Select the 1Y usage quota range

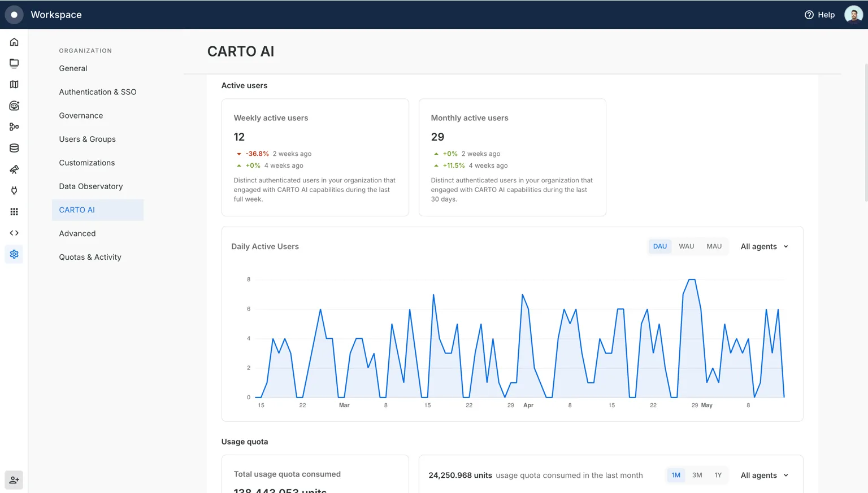pos(718,475)
